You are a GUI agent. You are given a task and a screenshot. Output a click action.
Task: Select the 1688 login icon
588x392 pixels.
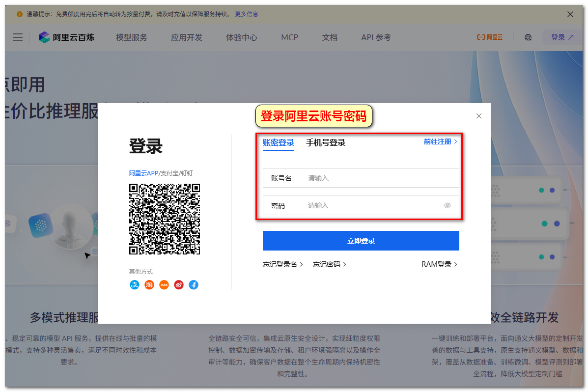[164, 285]
